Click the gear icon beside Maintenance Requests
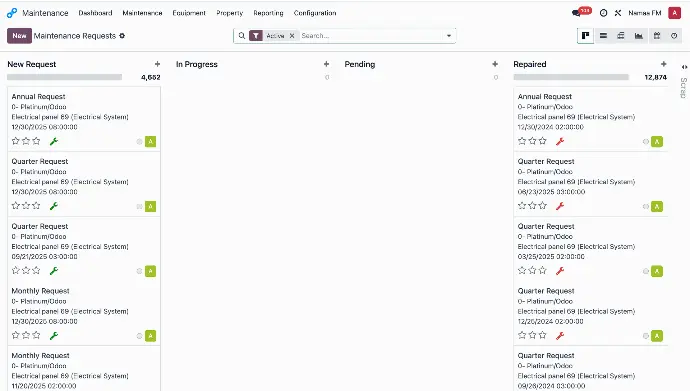The height and width of the screenshot is (391, 690). (122, 36)
